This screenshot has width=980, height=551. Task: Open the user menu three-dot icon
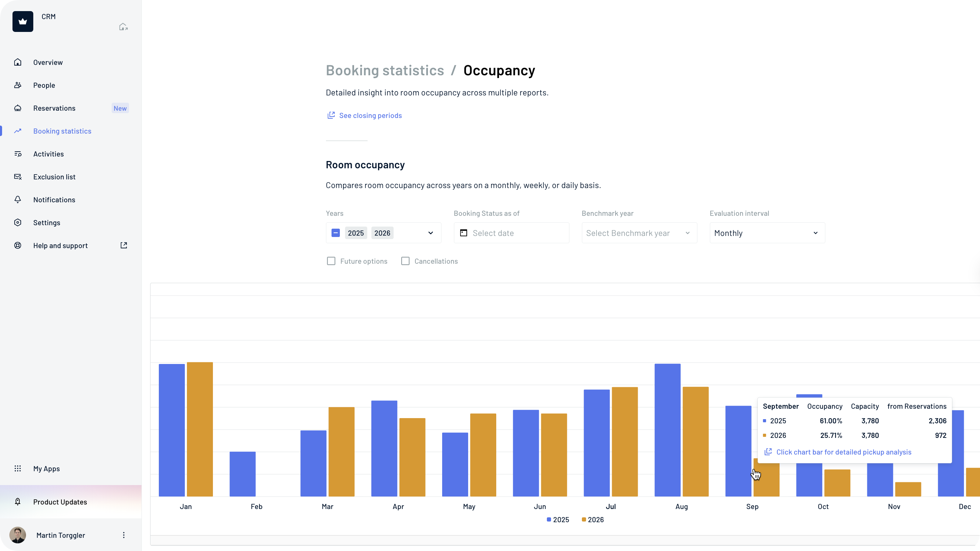124,535
